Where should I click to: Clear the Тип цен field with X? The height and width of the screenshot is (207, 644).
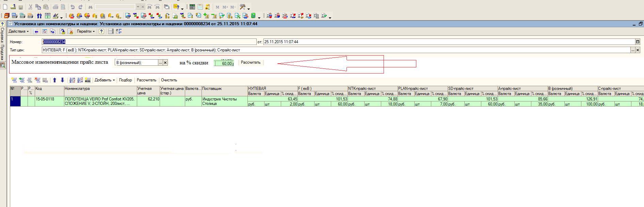(x=638, y=50)
